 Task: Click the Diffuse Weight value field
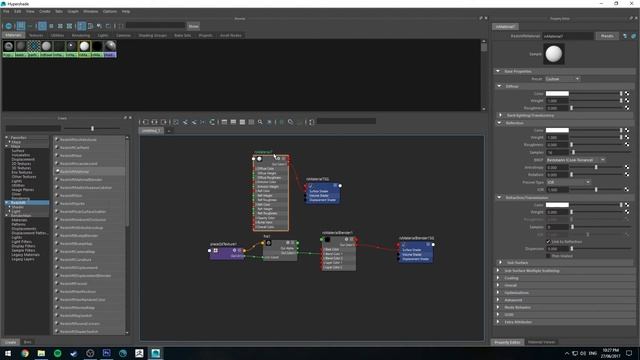557,101
